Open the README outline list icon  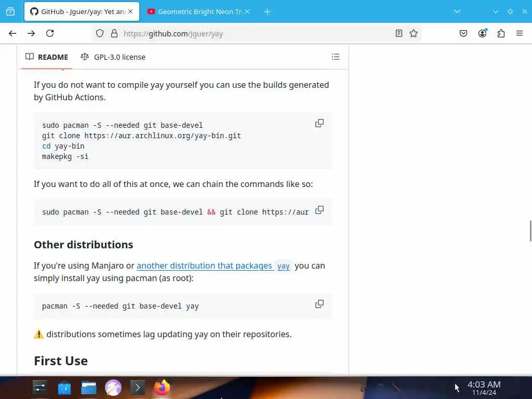pos(336,57)
